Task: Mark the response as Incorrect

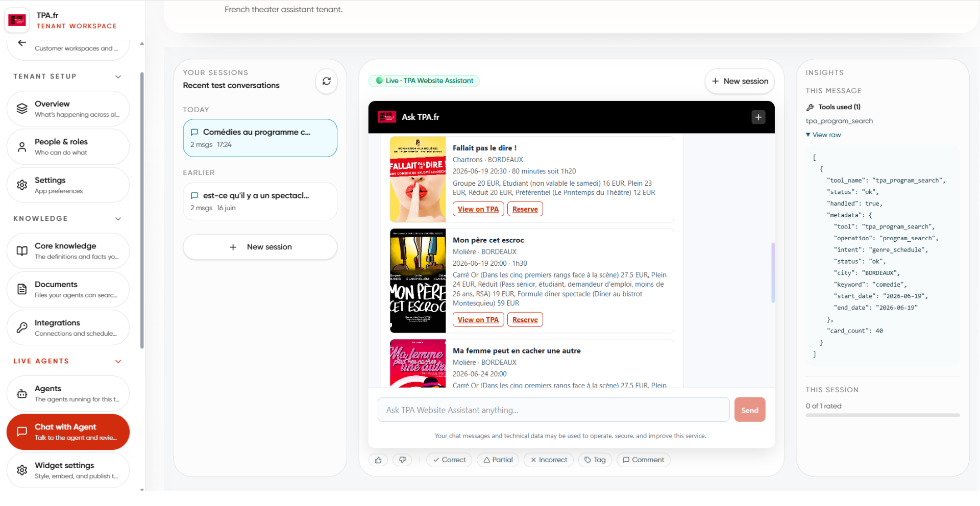Action: [549, 460]
